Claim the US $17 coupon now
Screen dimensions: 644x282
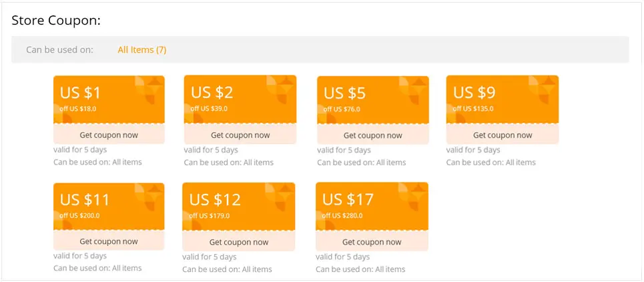pos(372,242)
